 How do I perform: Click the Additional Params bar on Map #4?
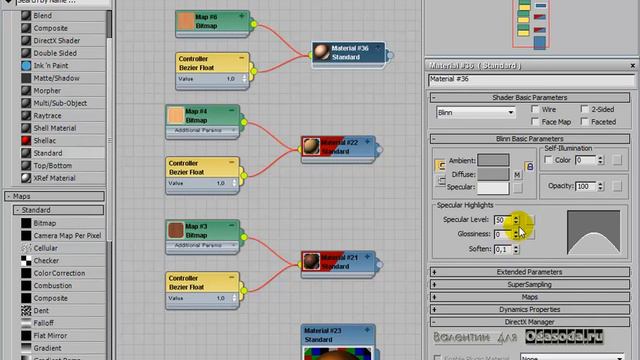202,130
